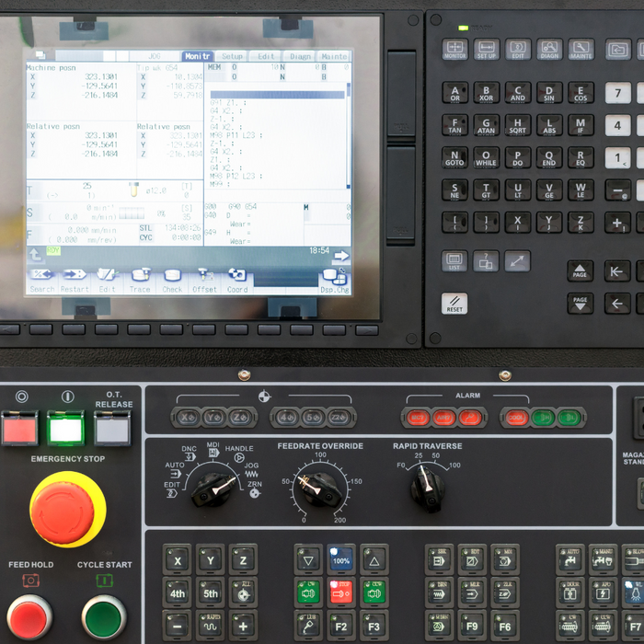Select the Mainte tab on screen
This screenshot has width=644, height=644.
(334, 56)
